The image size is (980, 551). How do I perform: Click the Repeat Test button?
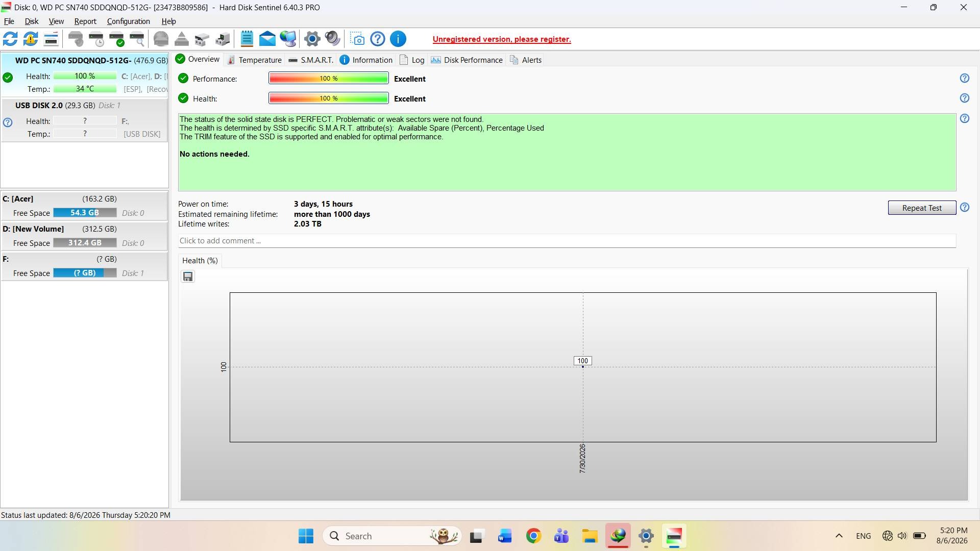(922, 208)
